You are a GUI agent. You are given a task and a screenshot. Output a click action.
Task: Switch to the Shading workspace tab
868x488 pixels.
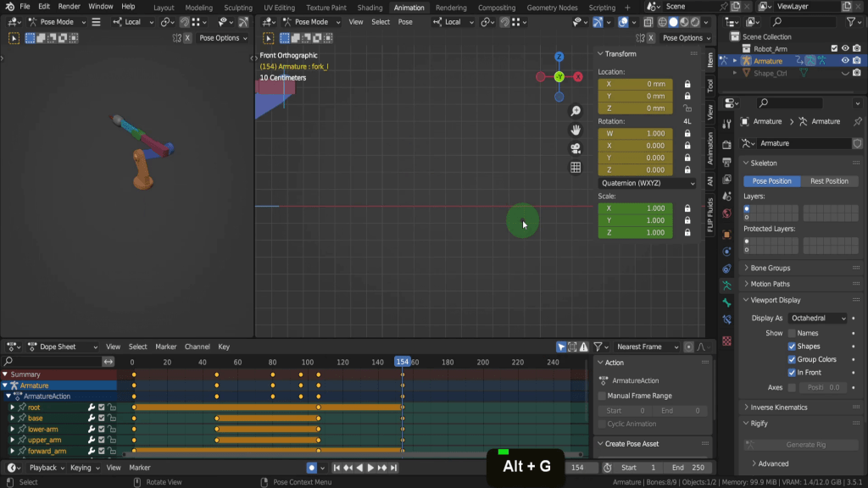370,8
